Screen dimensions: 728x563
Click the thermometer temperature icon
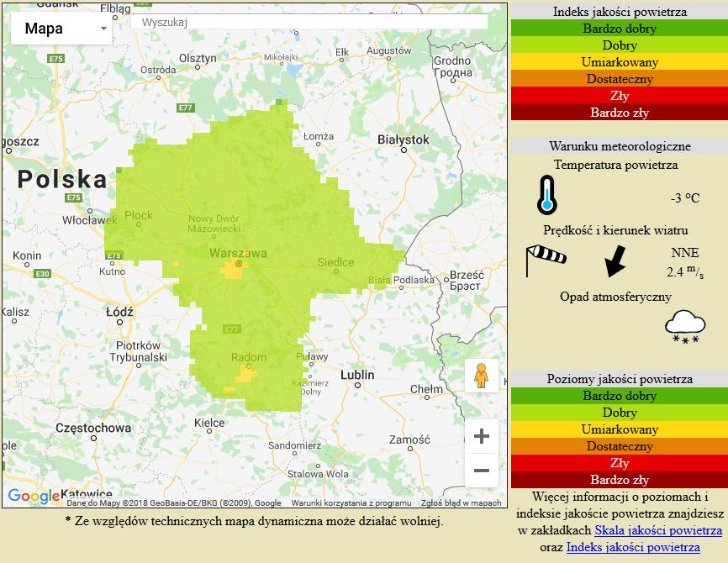(x=547, y=195)
